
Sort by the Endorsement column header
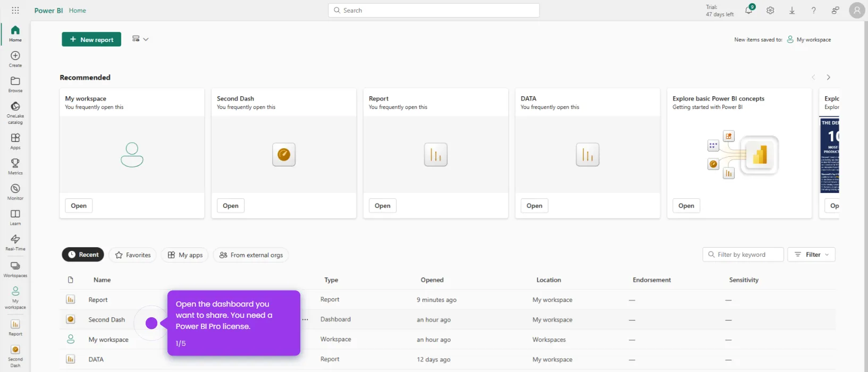click(x=652, y=280)
